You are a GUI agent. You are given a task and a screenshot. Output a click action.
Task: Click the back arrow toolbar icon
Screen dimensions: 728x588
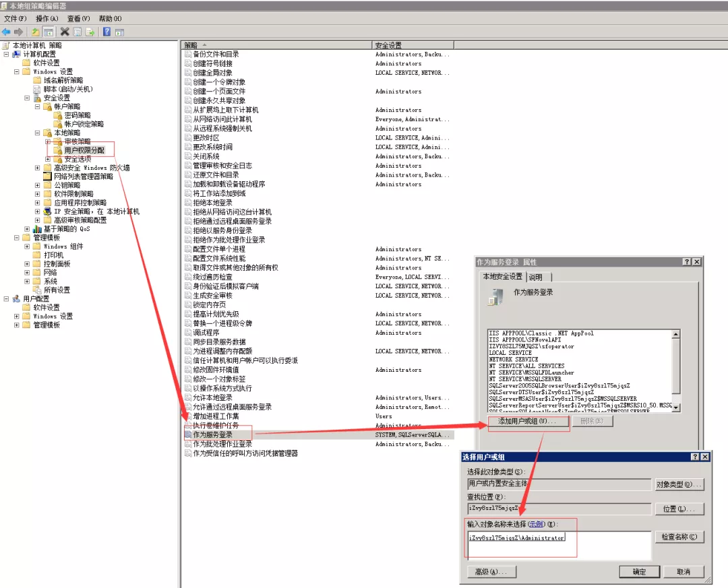(x=6, y=32)
